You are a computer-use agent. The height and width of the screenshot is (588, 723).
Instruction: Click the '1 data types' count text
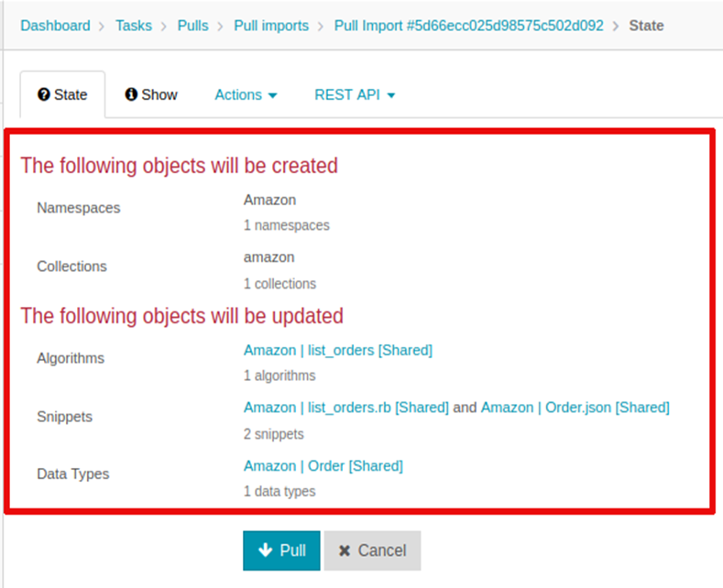(279, 491)
